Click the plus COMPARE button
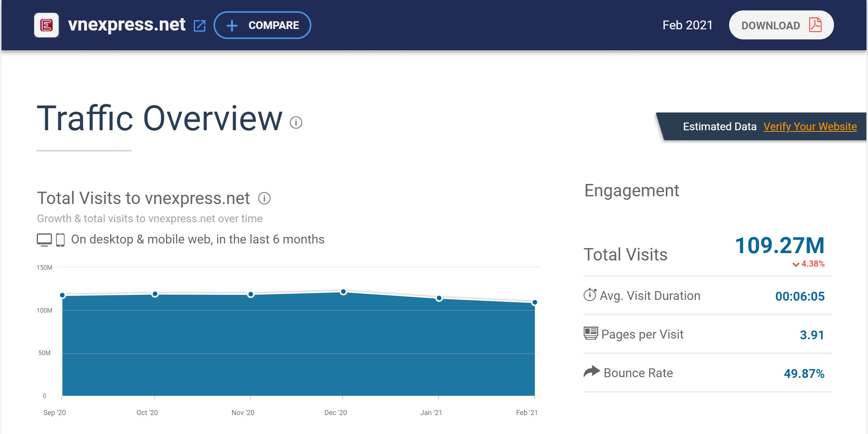This screenshot has height=434, width=868. (x=262, y=26)
